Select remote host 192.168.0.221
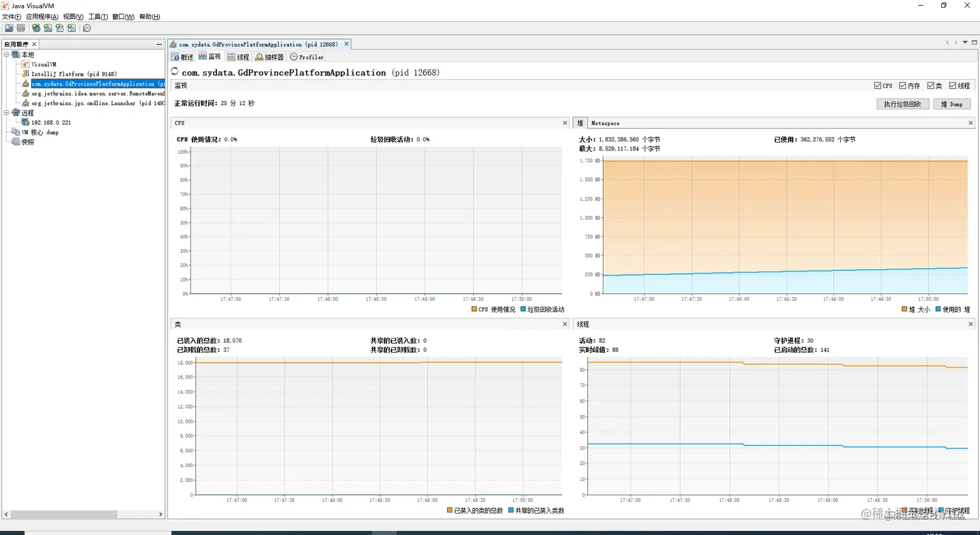This screenshot has width=980, height=535. pos(51,123)
